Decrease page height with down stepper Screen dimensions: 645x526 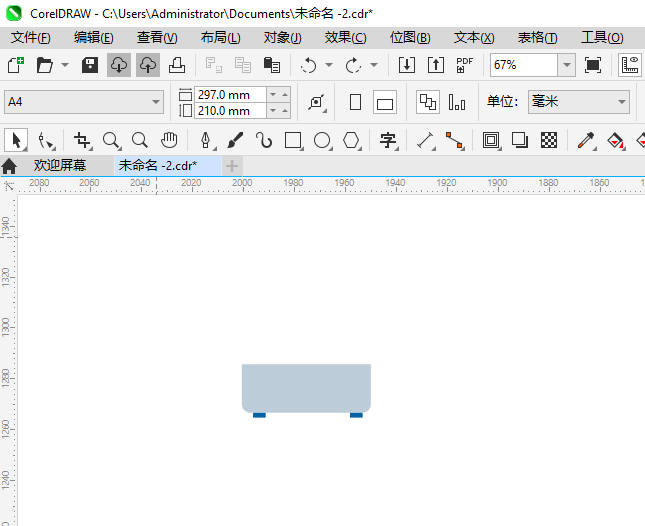[x=273, y=111]
